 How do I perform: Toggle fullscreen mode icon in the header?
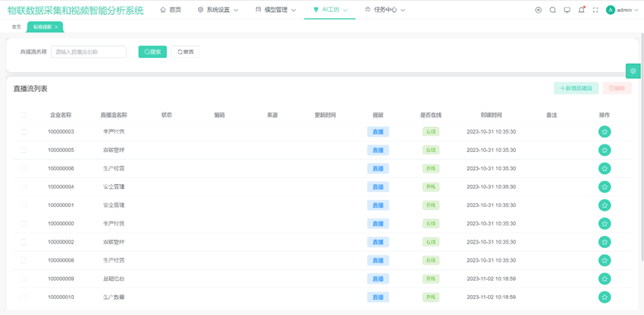tap(595, 10)
